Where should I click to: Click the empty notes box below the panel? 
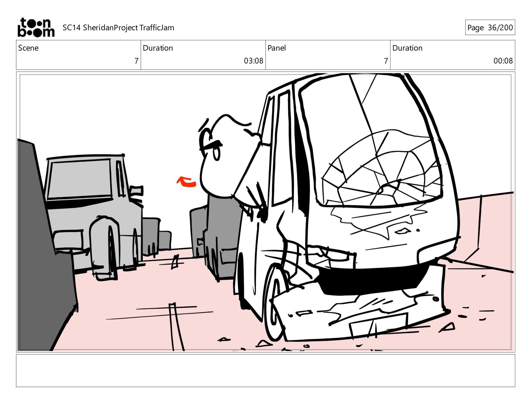[x=265, y=370]
